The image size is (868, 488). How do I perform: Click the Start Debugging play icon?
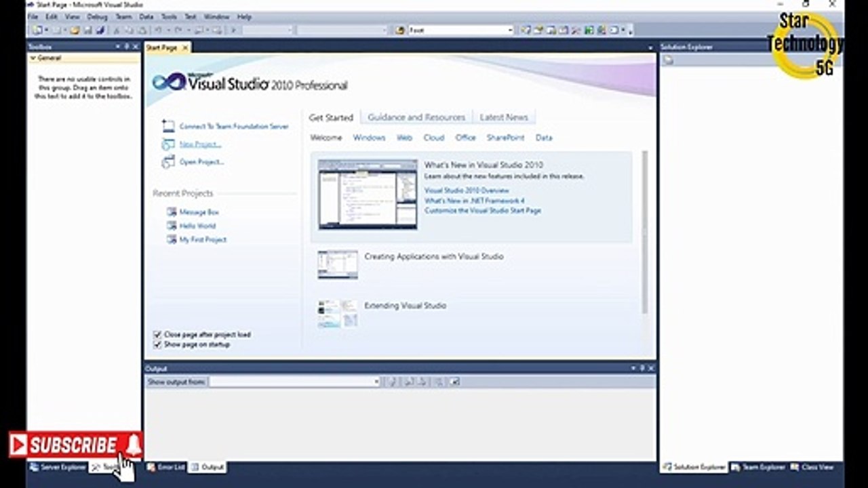coord(233,30)
